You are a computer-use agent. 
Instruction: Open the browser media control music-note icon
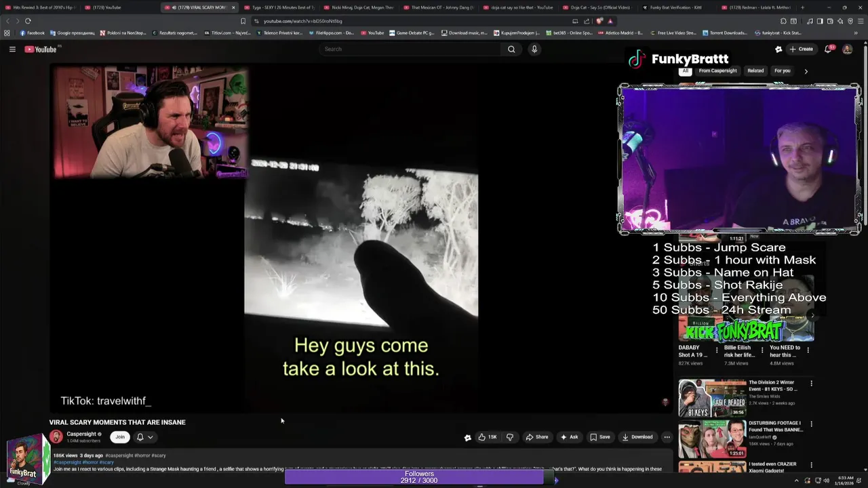tap(810, 21)
